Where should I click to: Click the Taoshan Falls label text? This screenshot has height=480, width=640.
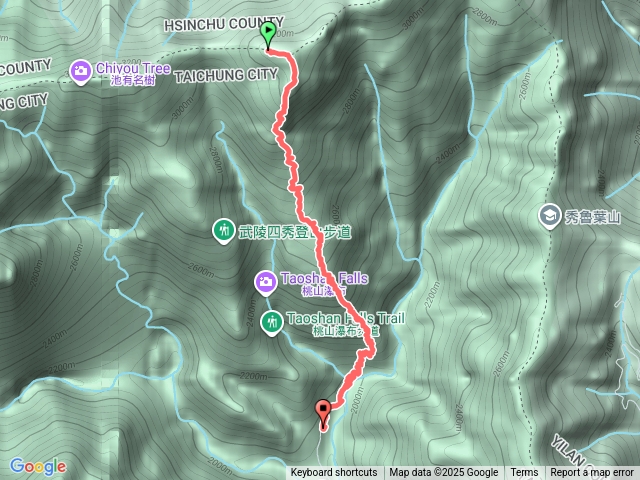coord(324,278)
